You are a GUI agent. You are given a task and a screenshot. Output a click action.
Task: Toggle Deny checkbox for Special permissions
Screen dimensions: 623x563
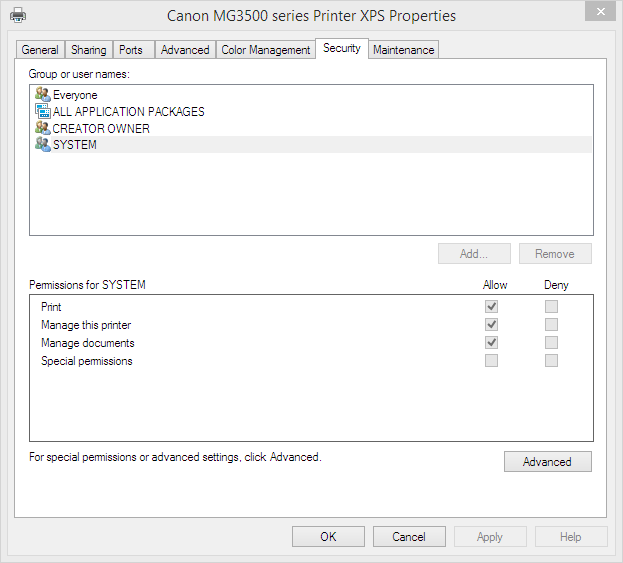(551, 361)
